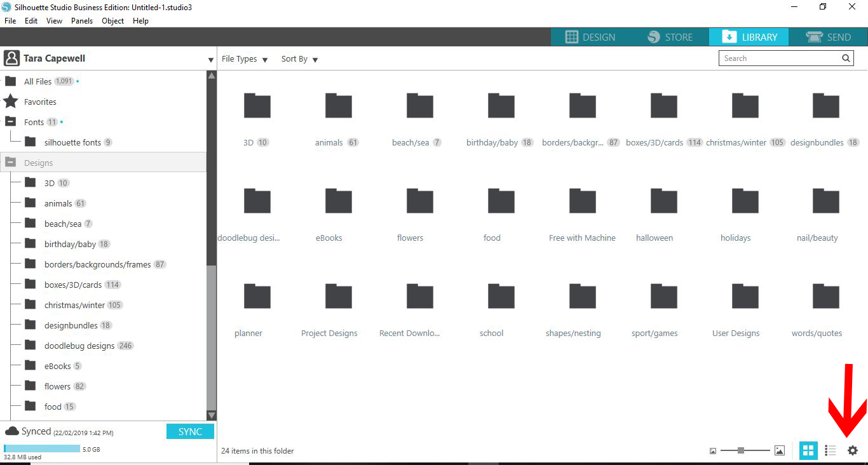Click the Tara Capewell profile avatar icon

[11, 58]
